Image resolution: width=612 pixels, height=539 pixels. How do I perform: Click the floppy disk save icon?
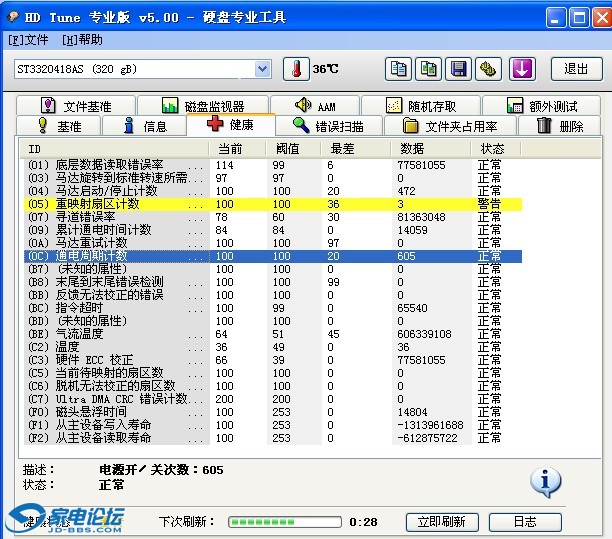(459, 69)
